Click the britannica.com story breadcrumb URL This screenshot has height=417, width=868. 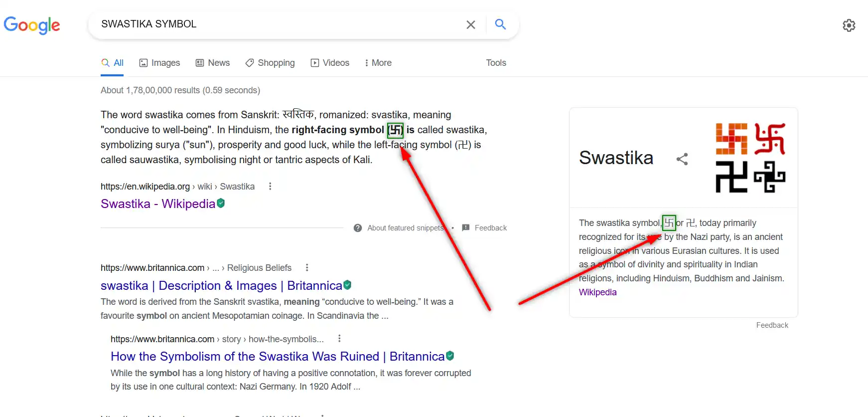coord(217,339)
